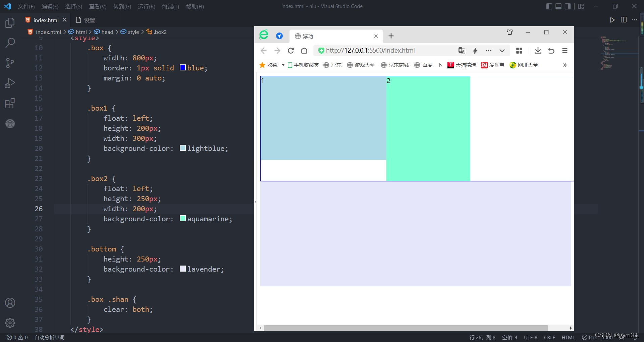
Task: Open Customize Layout icon
Action: pyautogui.click(x=581, y=6)
